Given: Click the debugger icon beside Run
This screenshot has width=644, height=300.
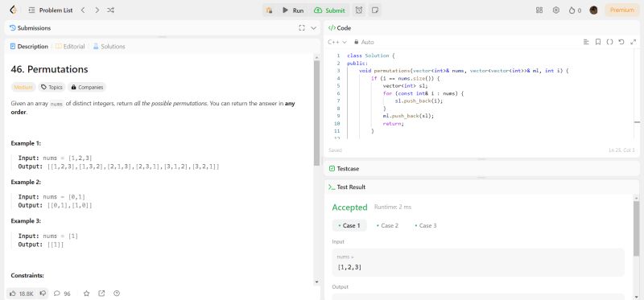Looking at the screenshot, I should click(x=270, y=10).
